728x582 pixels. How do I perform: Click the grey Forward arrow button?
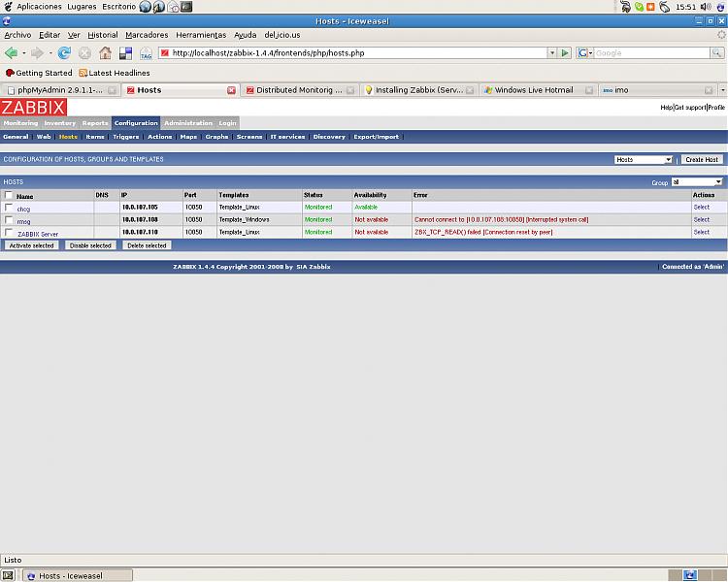tap(37, 53)
